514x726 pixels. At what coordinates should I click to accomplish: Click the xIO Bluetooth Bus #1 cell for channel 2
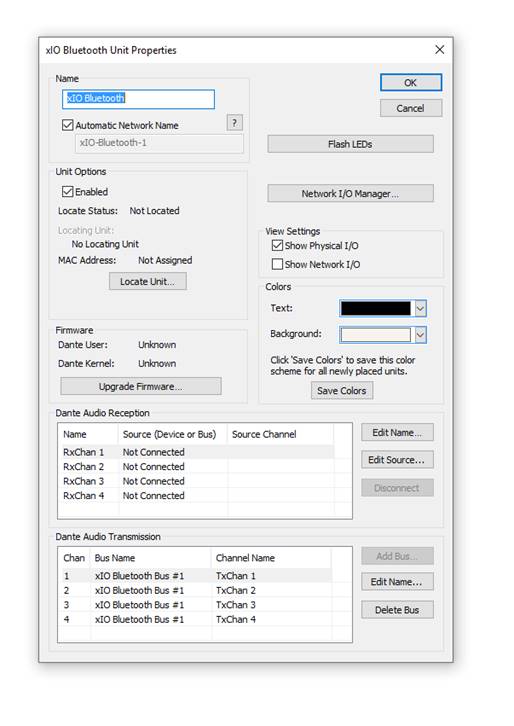pos(139,590)
